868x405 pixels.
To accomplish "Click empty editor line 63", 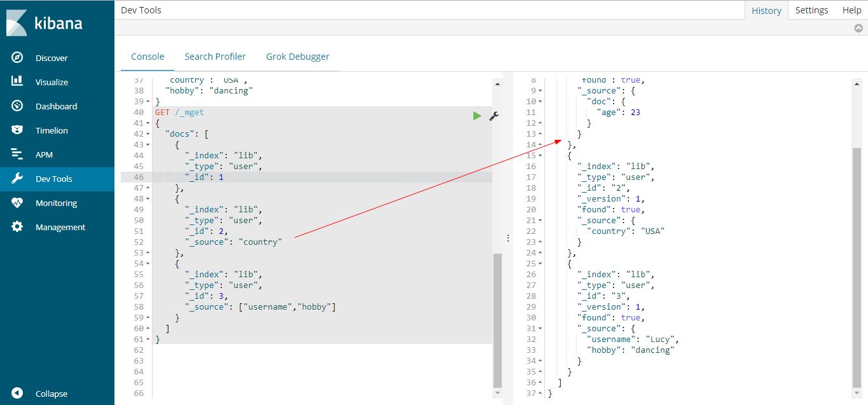I will 322,361.
